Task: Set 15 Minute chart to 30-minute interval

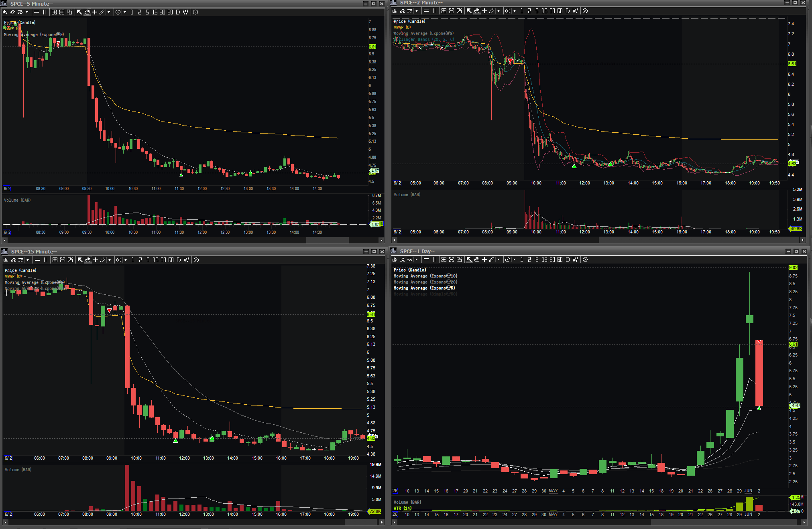Action: coord(163,260)
